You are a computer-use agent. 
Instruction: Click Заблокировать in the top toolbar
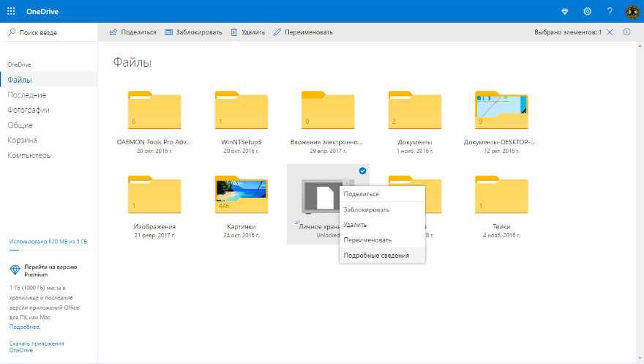193,32
